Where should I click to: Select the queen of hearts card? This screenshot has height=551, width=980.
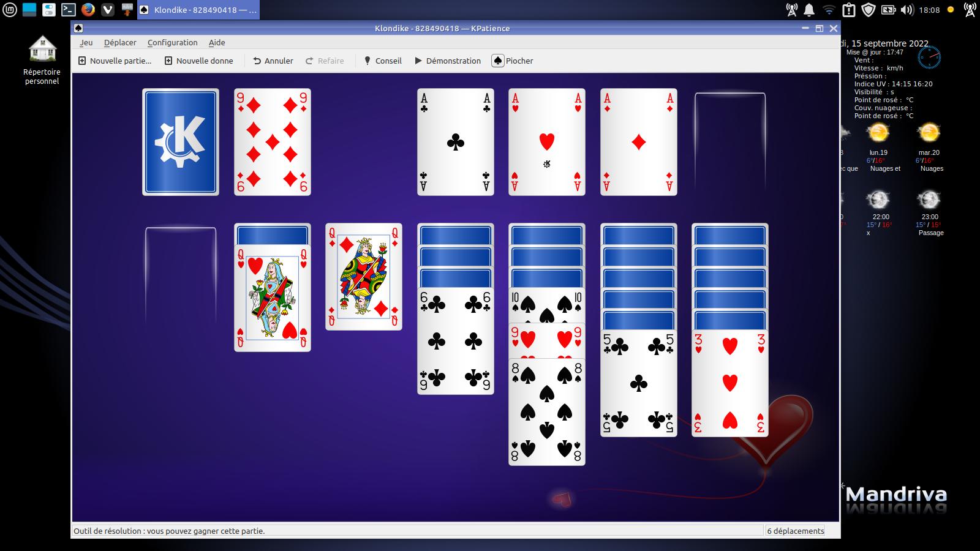[x=273, y=298]
